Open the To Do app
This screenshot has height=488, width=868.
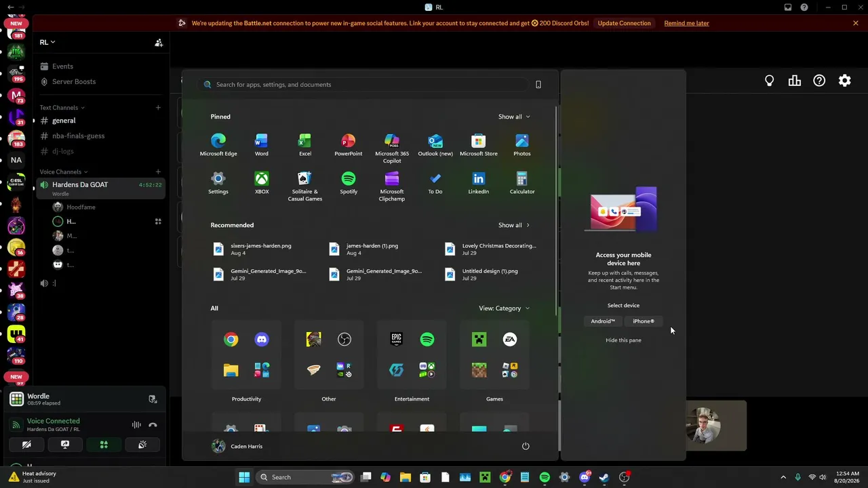click(435, 183)
